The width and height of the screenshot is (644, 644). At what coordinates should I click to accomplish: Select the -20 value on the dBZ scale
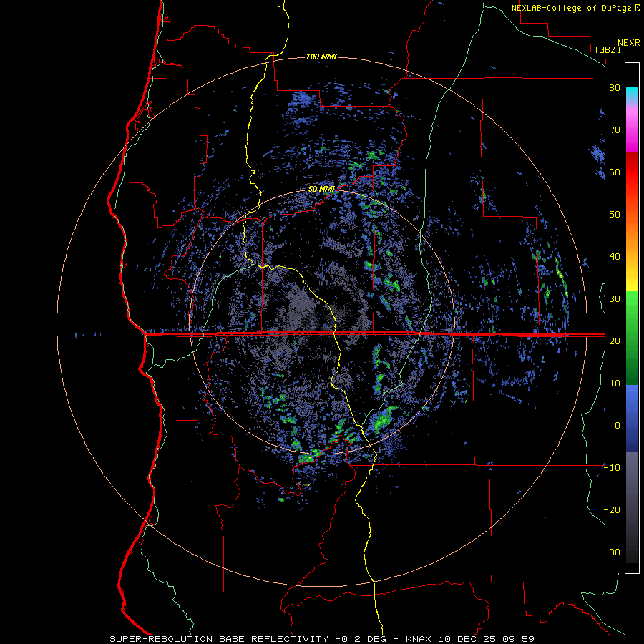click(x=612, y=509)
